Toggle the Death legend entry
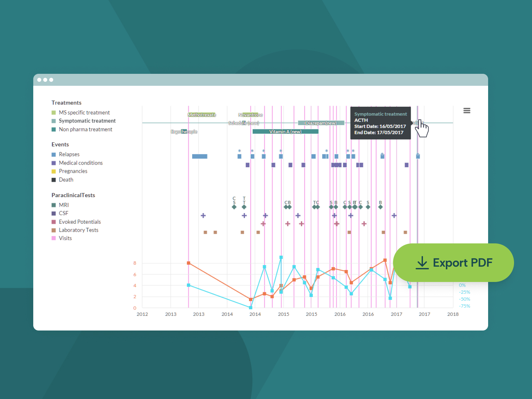Image resolution: width=532 pixels, height=399 pixels. tap(63, 180)
